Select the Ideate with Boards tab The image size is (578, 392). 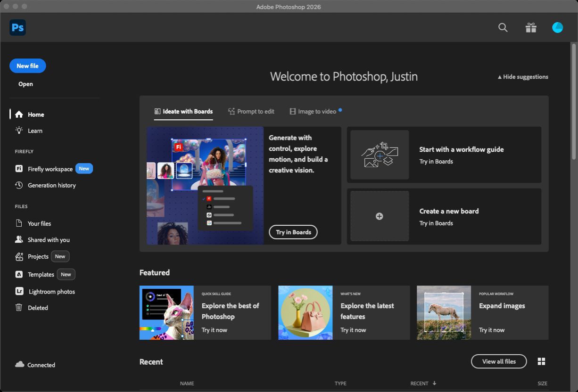pyautogui.click(x=183, y=112)
